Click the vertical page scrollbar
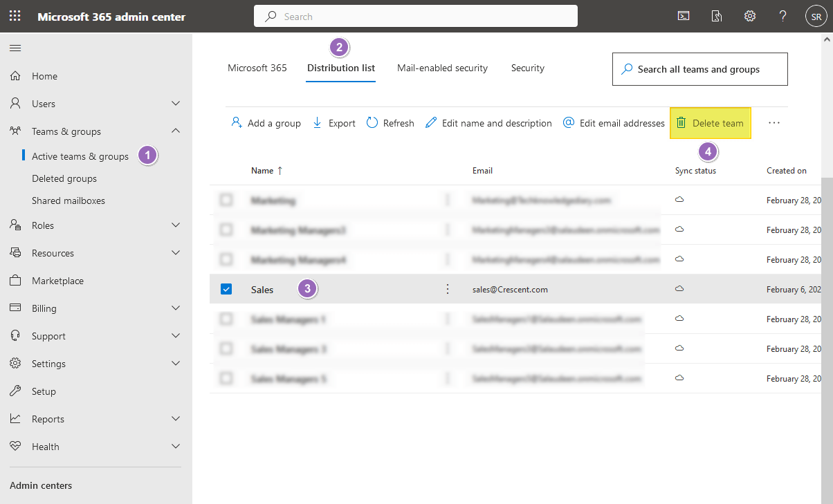 [x=827, y=339]
